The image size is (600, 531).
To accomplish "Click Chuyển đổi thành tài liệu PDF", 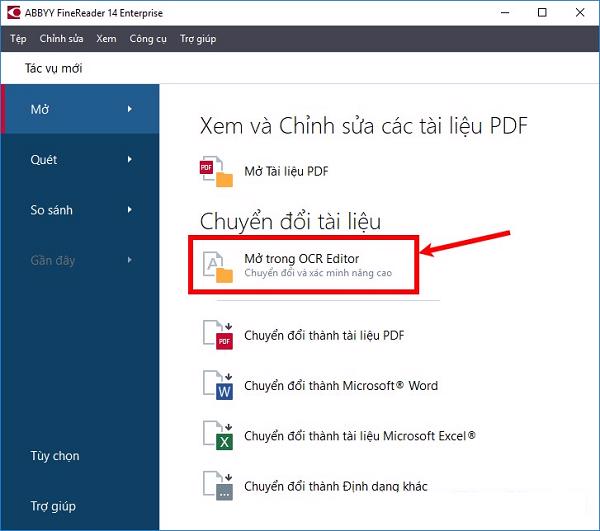I will tap(324, 336).
